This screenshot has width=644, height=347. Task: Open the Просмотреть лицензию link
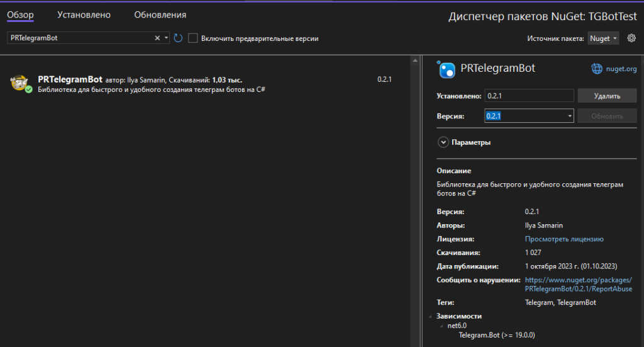pos(564,239)
